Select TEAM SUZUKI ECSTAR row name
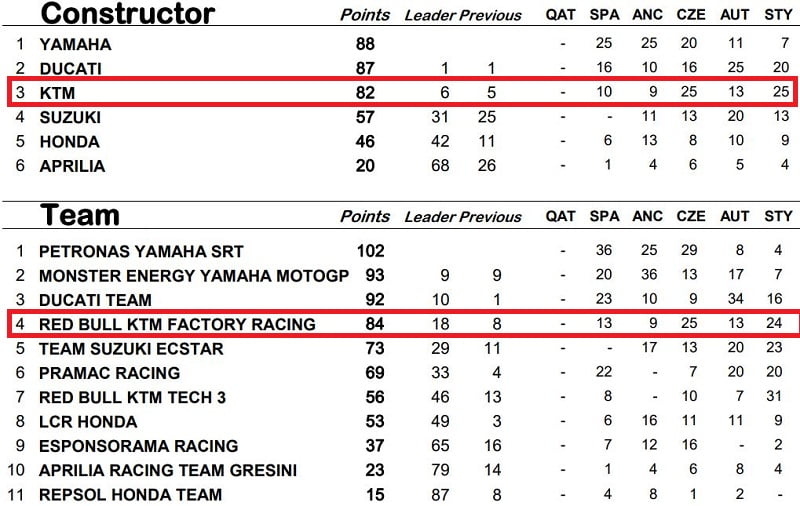The height and width of the screenshot is (506, 800). [x=131, y=349]
